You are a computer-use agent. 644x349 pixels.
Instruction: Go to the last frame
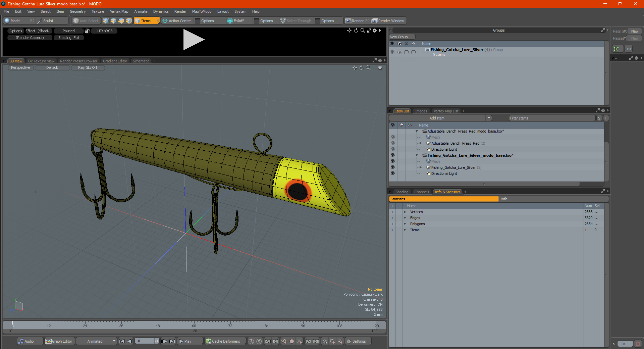pos(172,341)
